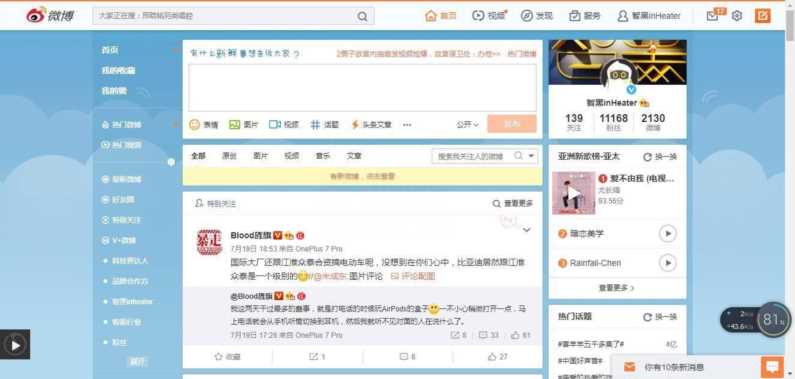
Task: Click the 81 performance circle widget
Action: pos(773,319)
